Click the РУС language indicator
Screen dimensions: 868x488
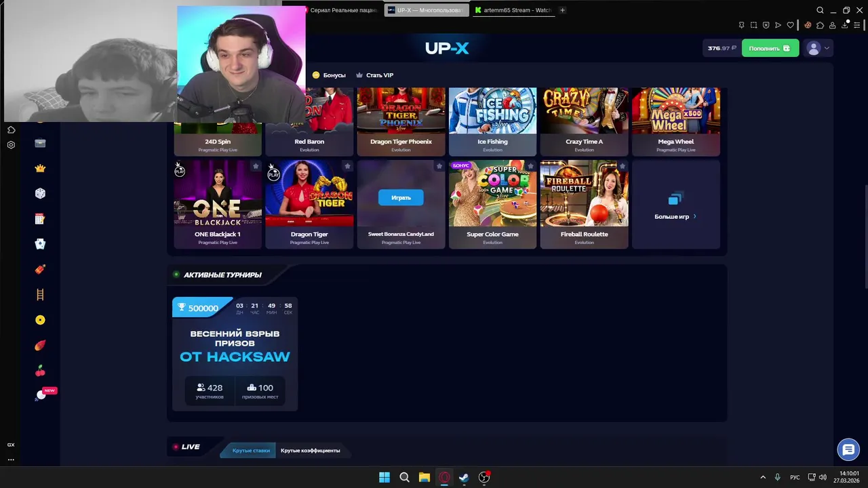(x=795, y=477)
